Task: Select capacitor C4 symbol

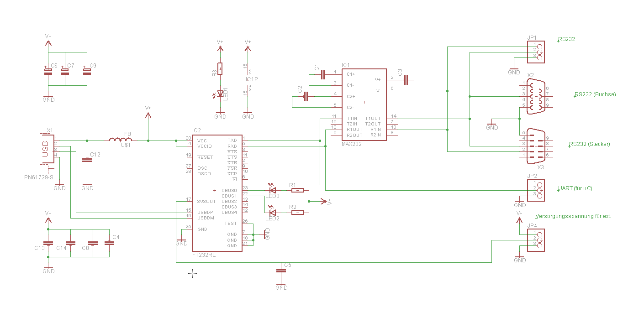Action: pyautogui.click(x=109, y=244)
